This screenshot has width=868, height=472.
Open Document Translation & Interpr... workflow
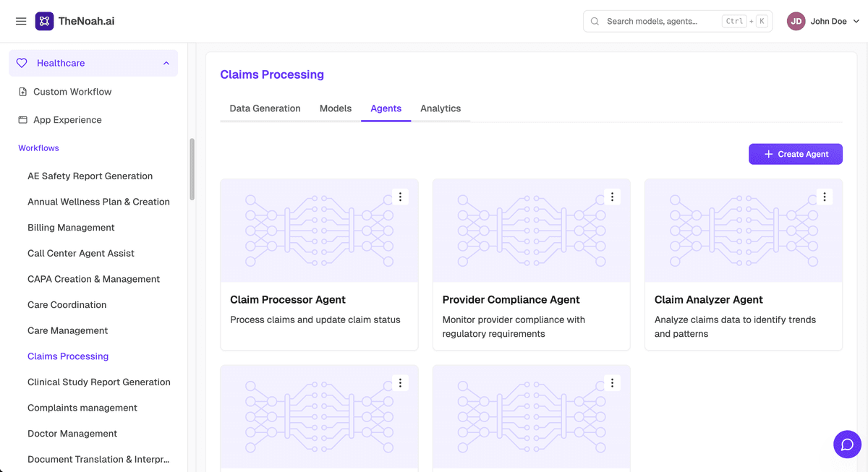tap(99, 459)
